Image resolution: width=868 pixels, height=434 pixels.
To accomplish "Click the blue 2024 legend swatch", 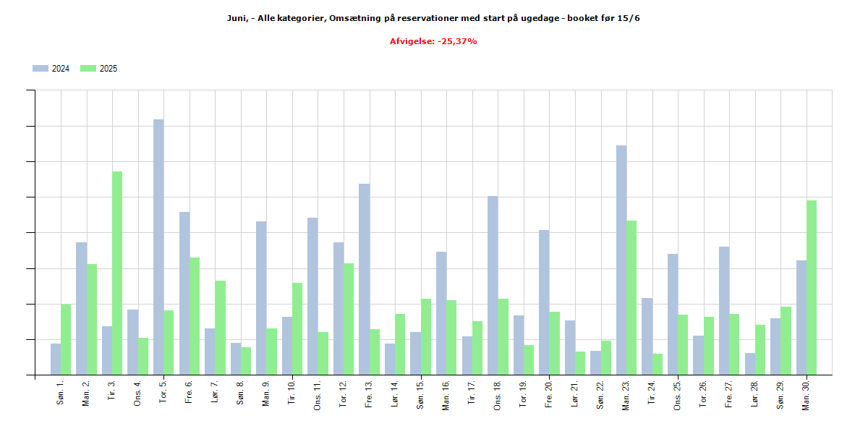I will click(41, 69).
